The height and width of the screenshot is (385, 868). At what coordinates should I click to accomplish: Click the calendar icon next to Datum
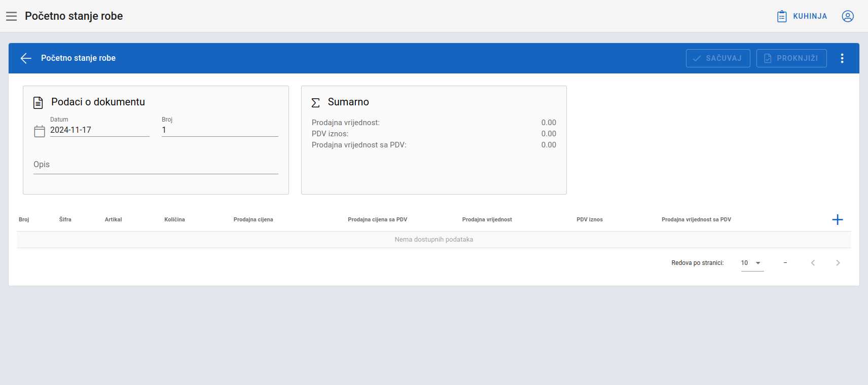pos(40,131)
